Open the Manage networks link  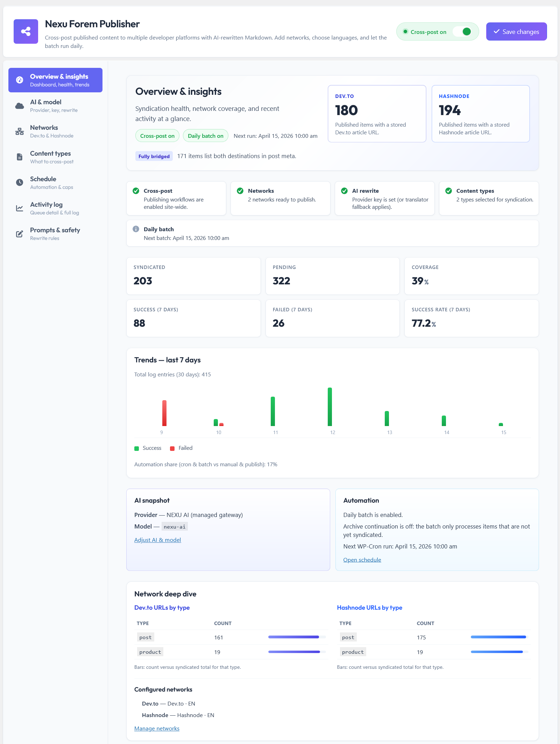click(x=157, y=728)
